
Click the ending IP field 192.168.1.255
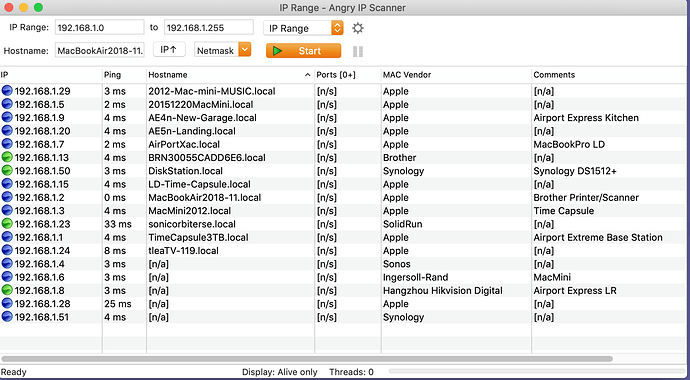pos(209,28)
